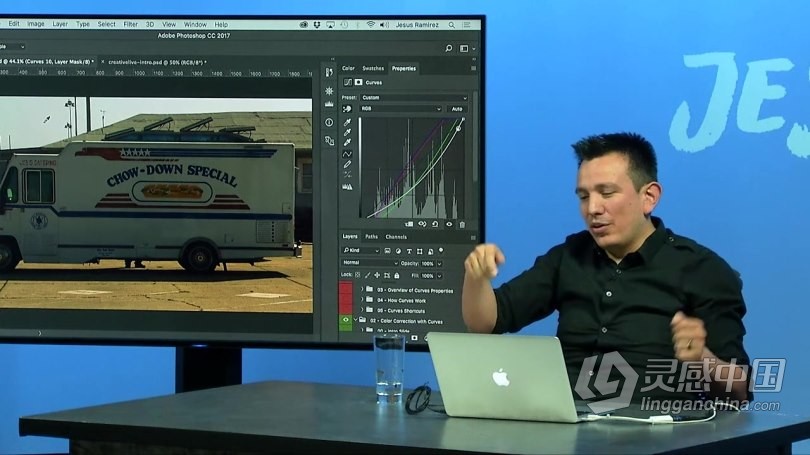Click the Jesus Ramirez user menu
Viewport: 810px width, 455px height.
coord(417,24)
